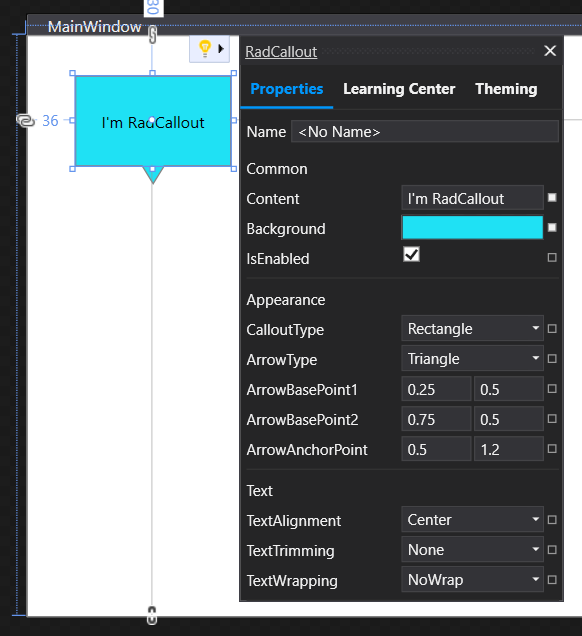Click the Content property marker square
The width and height of the screenshot is (582, 636).
pos(552,198)
